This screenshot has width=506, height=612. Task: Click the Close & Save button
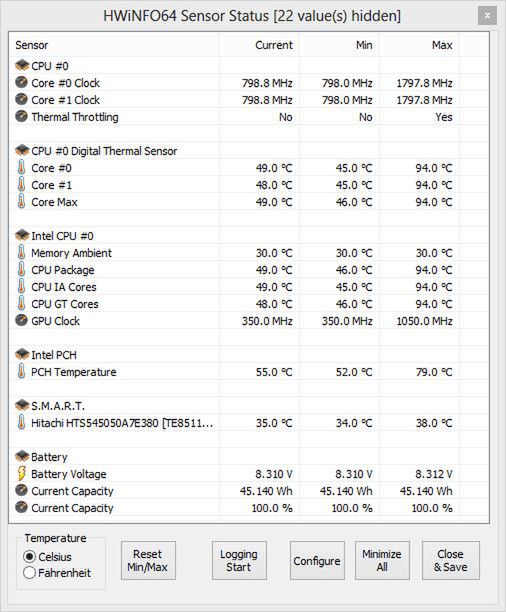451,560
